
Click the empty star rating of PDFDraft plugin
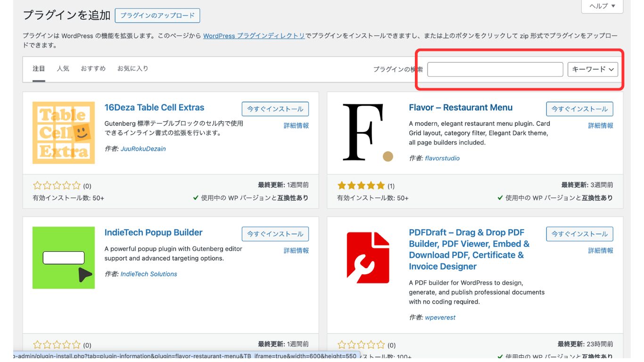tap(361, 345)
